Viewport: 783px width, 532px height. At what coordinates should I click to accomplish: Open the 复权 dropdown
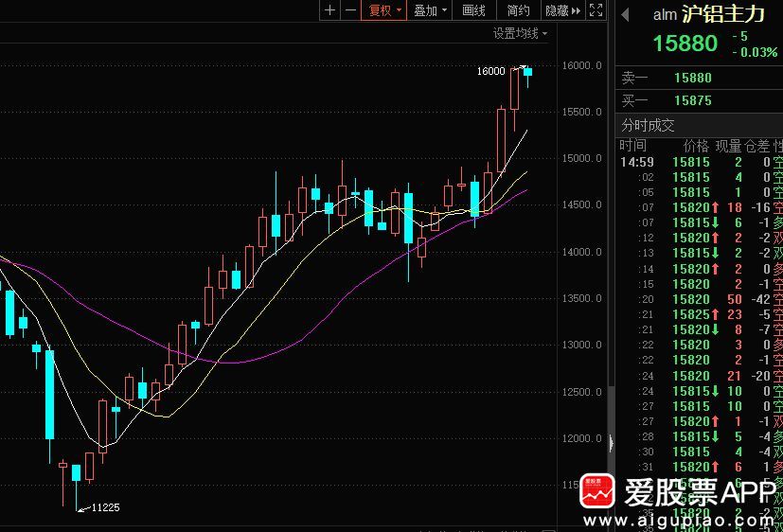coord(384,10)
